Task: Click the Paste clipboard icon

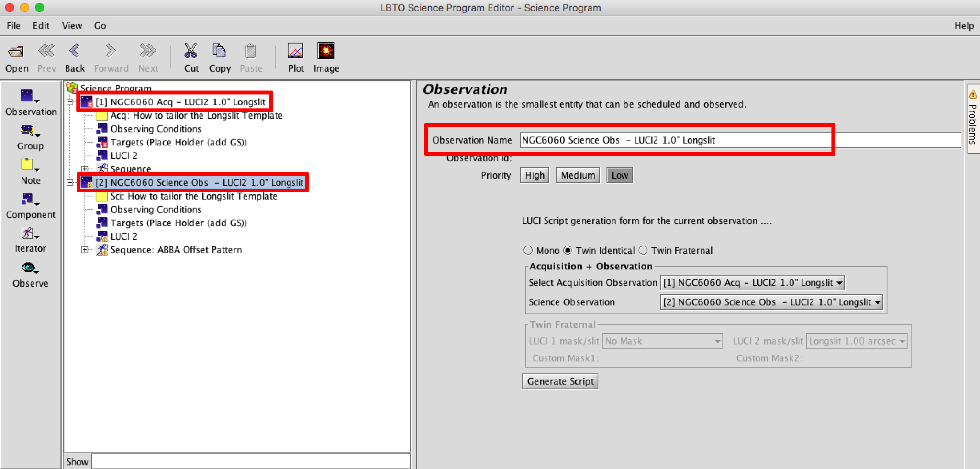Action: point(250,51)
